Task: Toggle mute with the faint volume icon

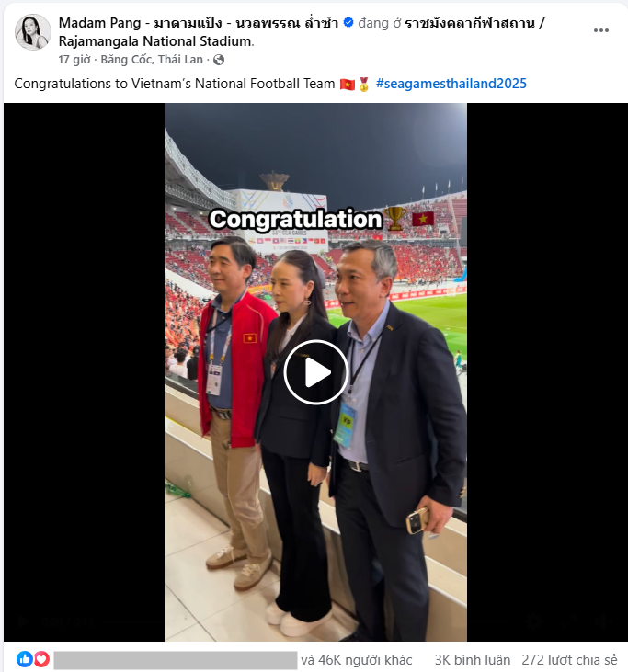Action: [x=603, y=621]
